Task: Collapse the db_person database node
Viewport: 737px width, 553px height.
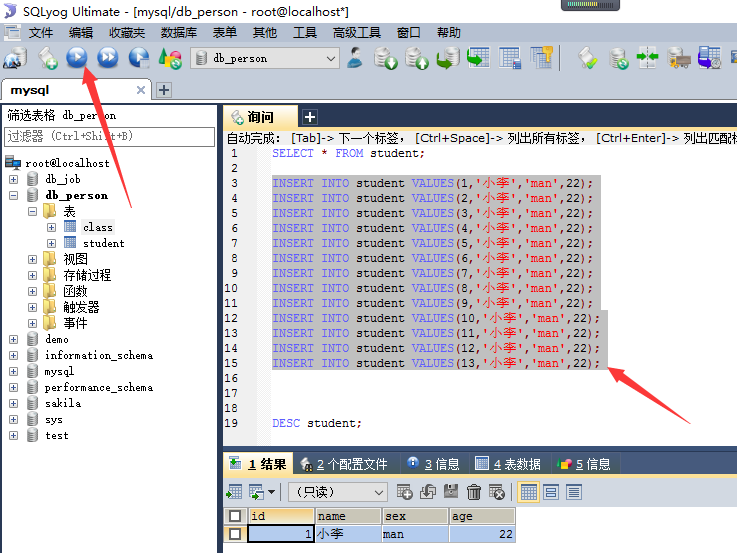Action: (14, 195)
